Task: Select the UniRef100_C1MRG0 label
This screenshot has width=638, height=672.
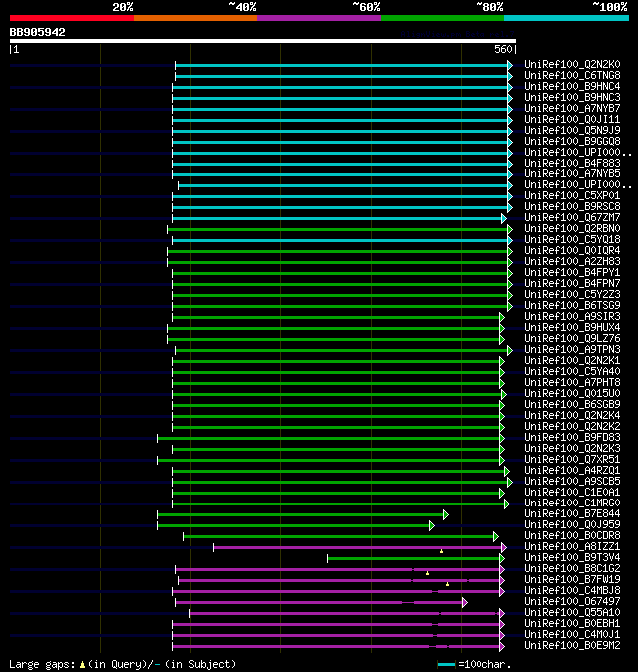Action: click(572, 503)
